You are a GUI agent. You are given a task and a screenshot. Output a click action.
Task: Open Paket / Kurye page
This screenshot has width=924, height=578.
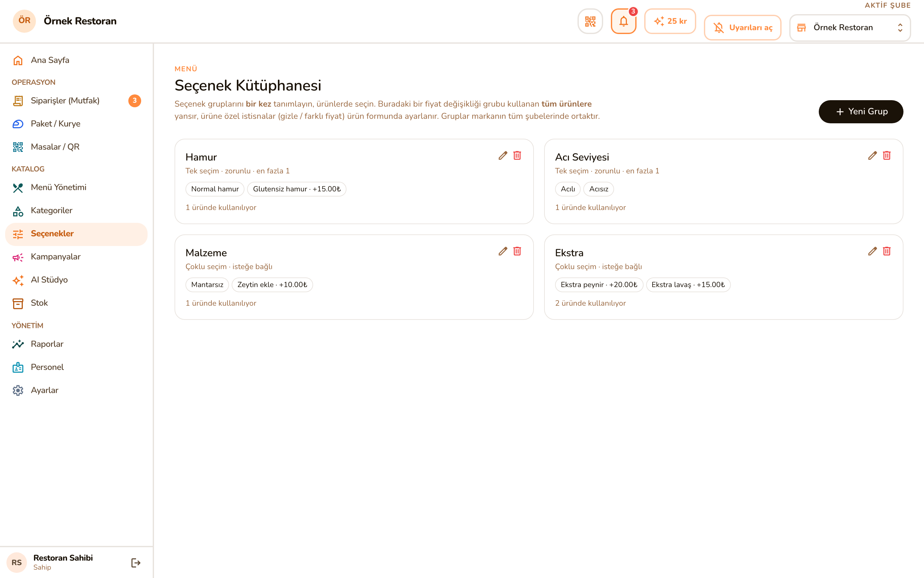pyautogui.click(x=76, y=124)
